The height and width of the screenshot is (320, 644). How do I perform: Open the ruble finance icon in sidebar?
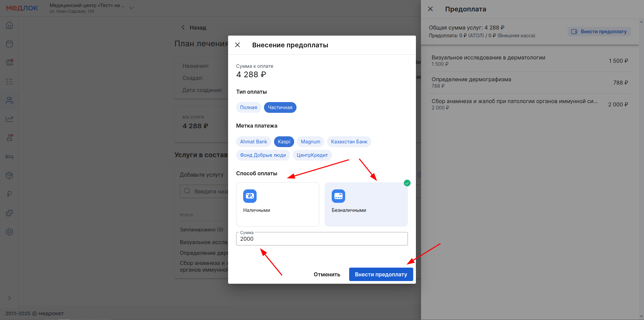9,194
